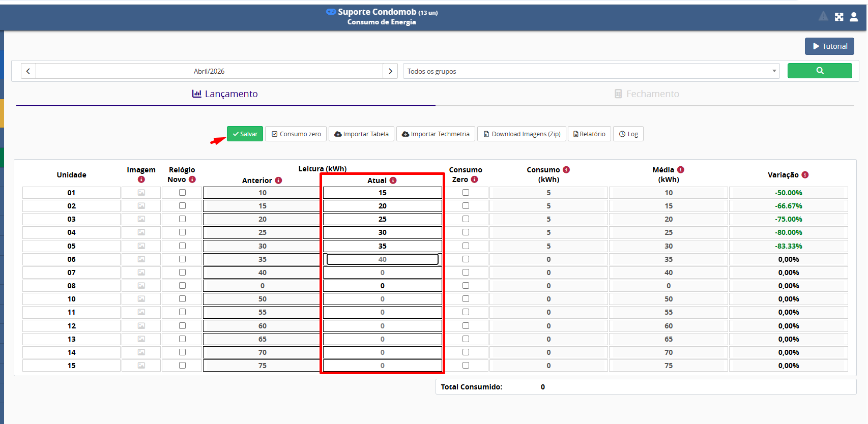Click info icon next to Relógio Novo

point(192,179)
